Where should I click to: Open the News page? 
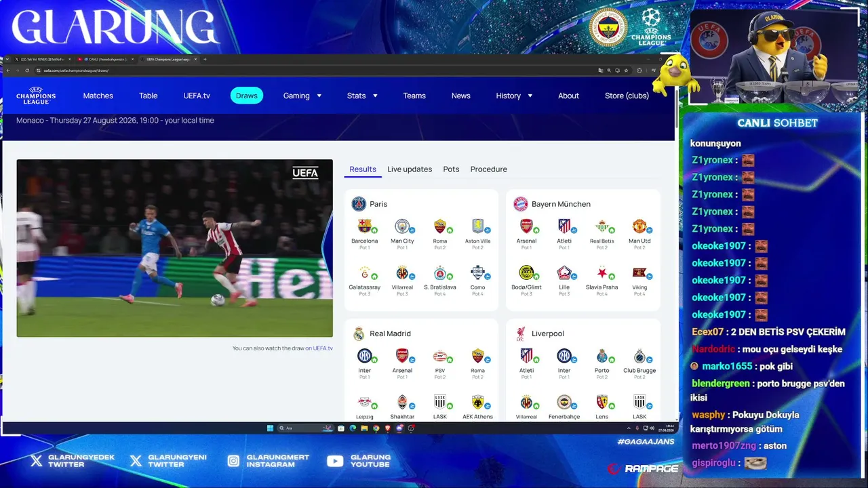coord(461,96)
